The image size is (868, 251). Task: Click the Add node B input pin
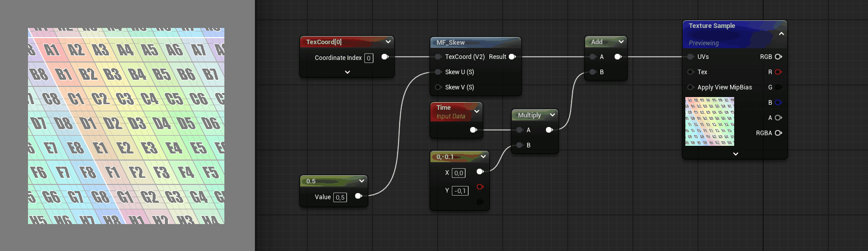coord(593,72)
